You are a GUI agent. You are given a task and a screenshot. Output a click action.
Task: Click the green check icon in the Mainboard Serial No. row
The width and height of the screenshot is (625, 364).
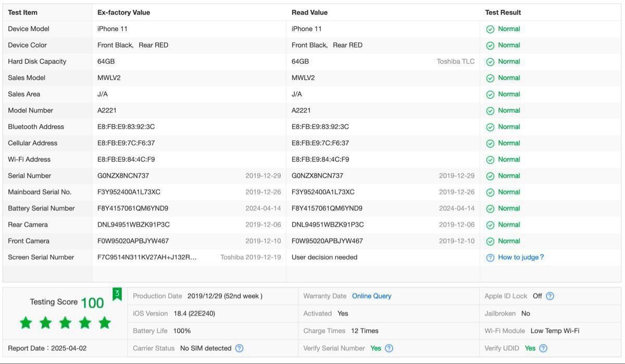pyautogui.click(x=490, y=192)
